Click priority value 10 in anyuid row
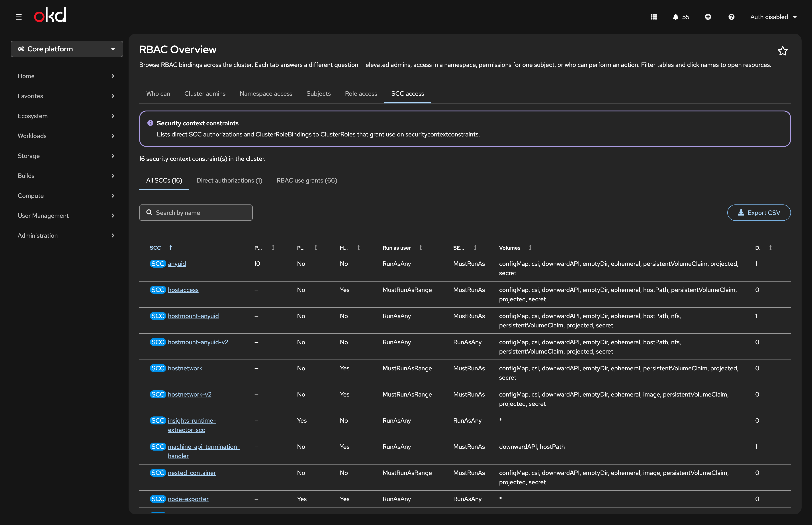Image resolution: width=812 pixels, height=525 pixels. coord(257,264)
